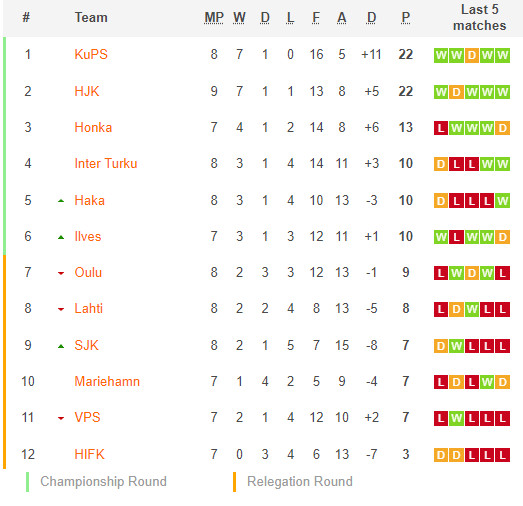The image size is (523, 506).
Task: Click the Last 5 matches header
Action: tap(480, 18)
